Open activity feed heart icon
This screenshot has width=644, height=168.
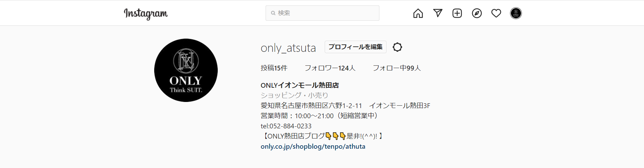click(x=496, y=13)
